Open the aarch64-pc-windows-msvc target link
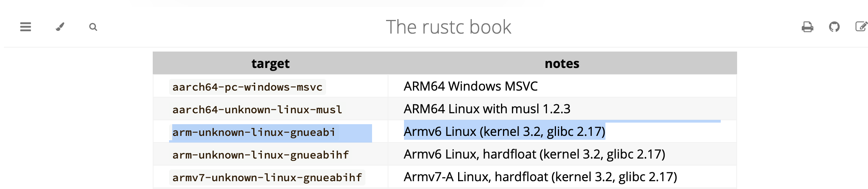 247,87
